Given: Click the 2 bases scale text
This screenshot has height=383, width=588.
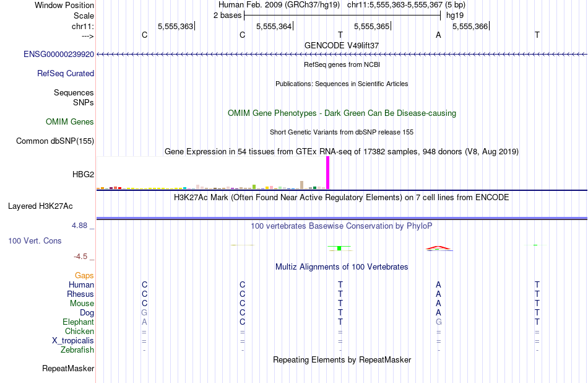Looking at the screenshot, I should pos(227,15).
